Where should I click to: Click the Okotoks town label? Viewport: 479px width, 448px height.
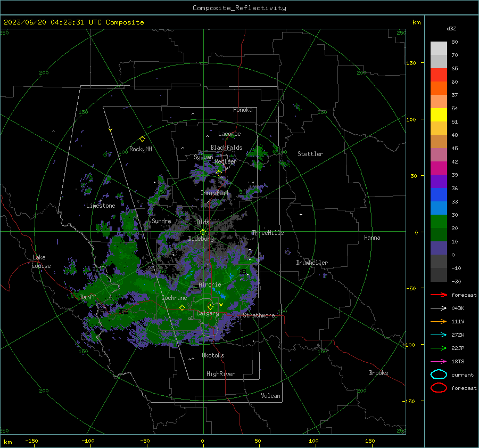click(x=213, y=355)
